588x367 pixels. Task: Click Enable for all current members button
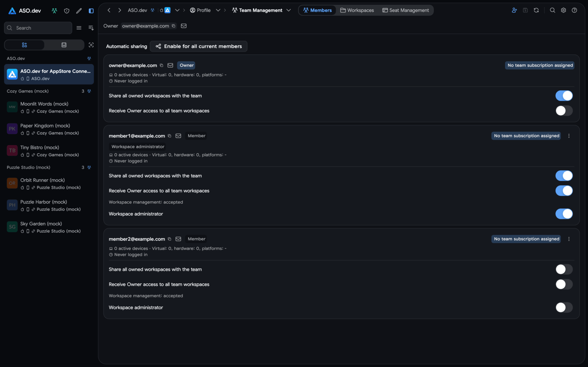pos(198,46)
